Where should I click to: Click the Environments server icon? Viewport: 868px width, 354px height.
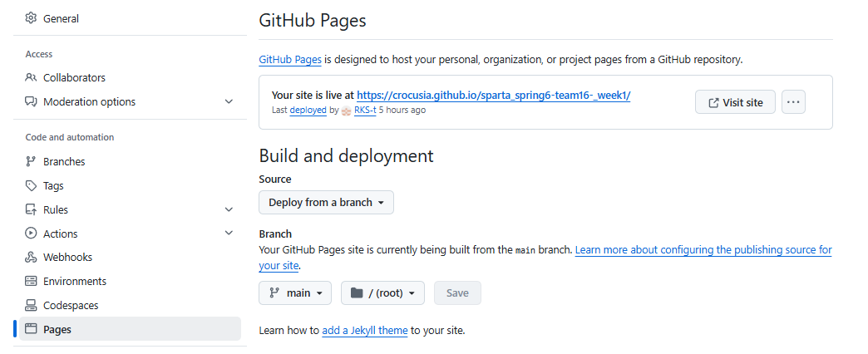tap(31, 281)
